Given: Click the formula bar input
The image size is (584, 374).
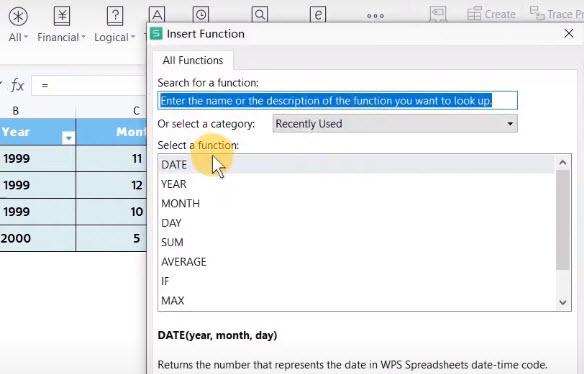Looking at the screenshot, I should (x=89, y=85).
